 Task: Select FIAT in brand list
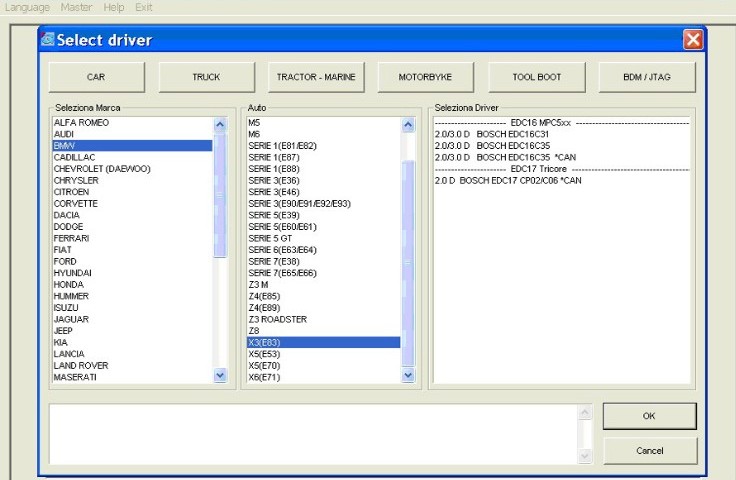[132, 250]
